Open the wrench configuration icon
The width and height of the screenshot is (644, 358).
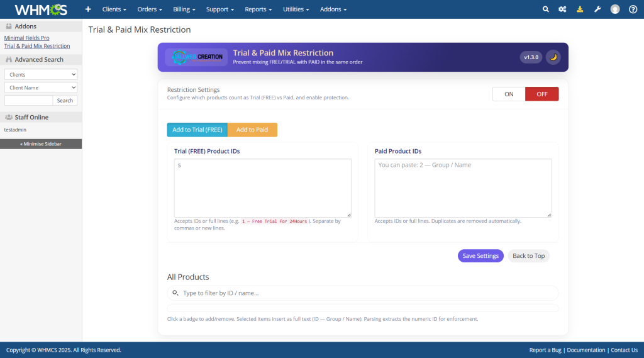pos(597,9)
